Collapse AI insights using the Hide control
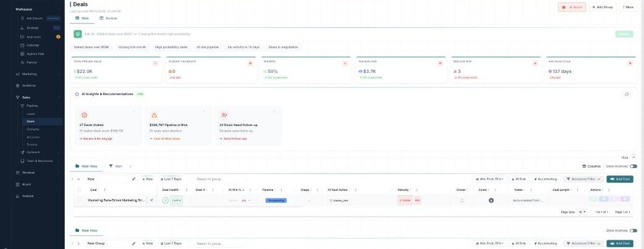The height and width of the screenshot is (249, 644). [629, 158]
